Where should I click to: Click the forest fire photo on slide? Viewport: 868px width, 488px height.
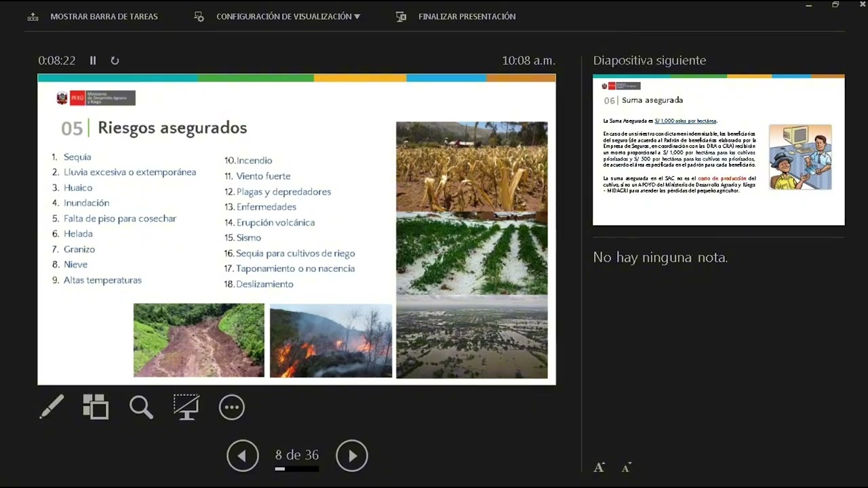tap(331, 340)
